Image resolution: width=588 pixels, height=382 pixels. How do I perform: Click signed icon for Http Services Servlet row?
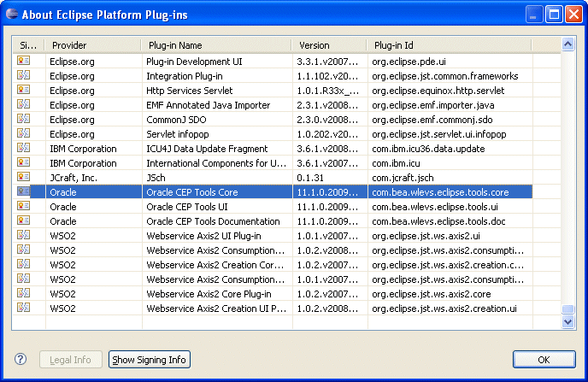click(24, 90)
